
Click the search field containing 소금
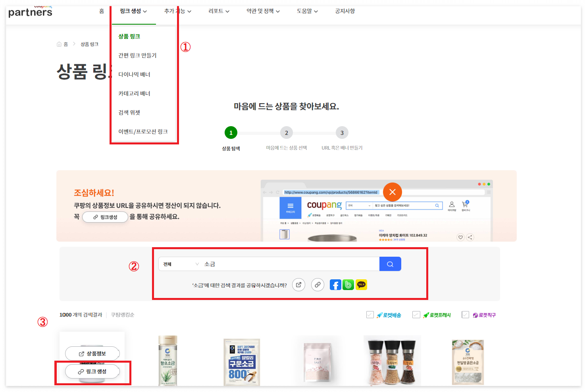[291, 264]
